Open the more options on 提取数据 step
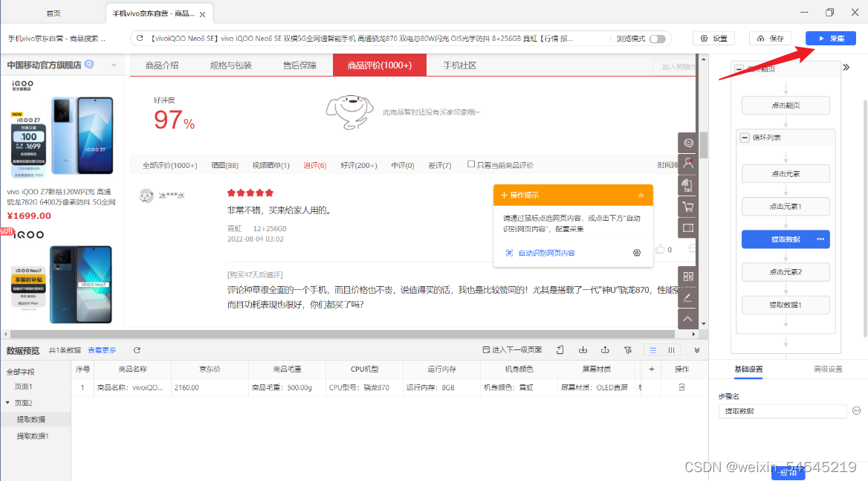Screen dimensions: 868x481 [820, 239]
